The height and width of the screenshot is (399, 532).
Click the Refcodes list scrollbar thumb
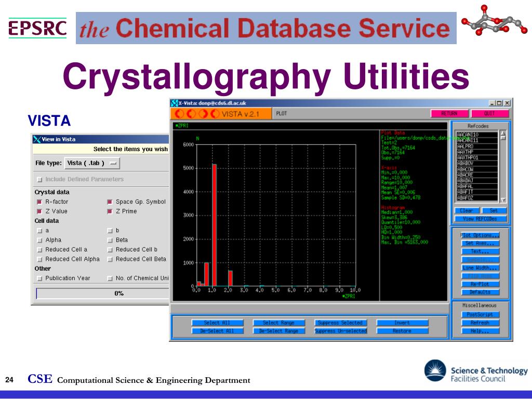(503, 138)
